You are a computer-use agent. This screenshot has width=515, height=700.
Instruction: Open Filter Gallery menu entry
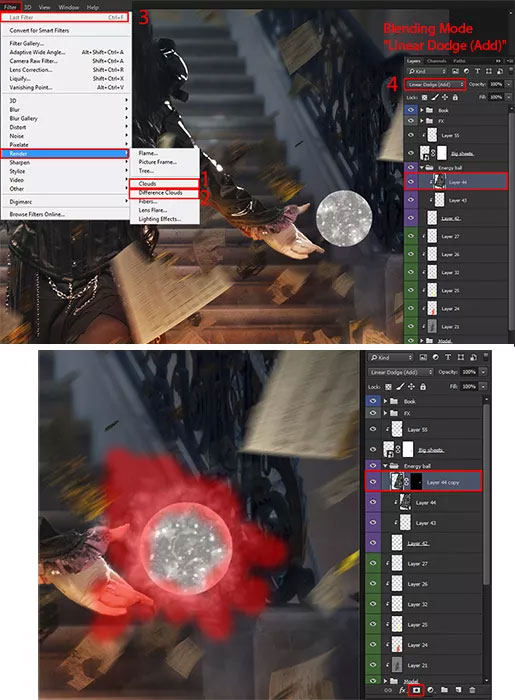27,43
